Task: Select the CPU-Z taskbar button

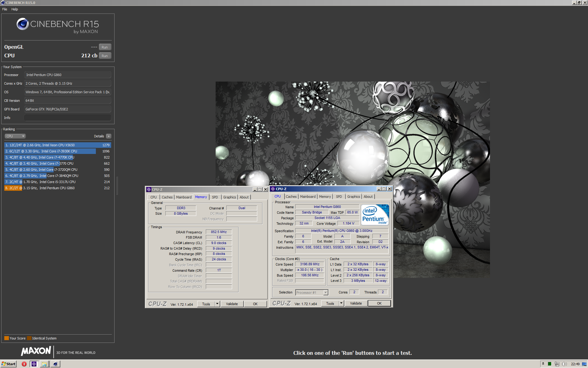Action: (x=34, y=364)
